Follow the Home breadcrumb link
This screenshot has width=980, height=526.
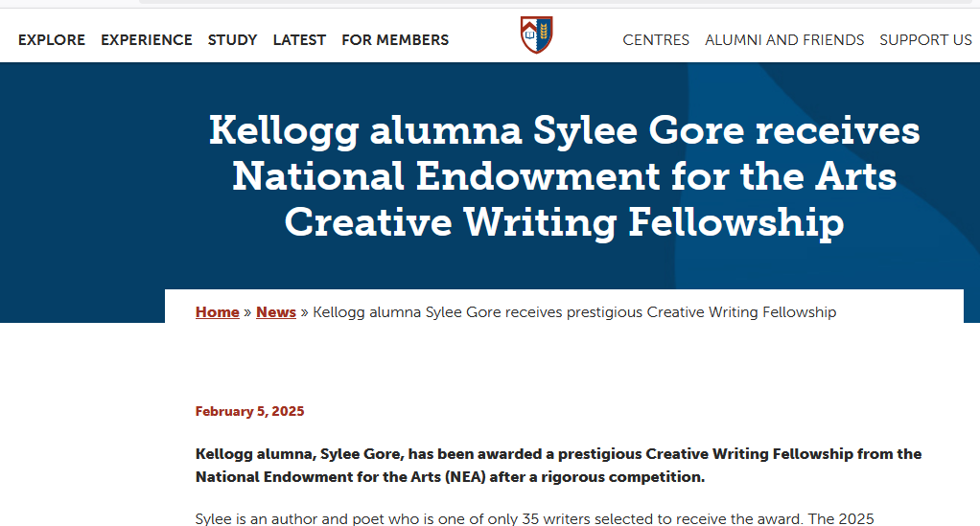tap(217, 312)
